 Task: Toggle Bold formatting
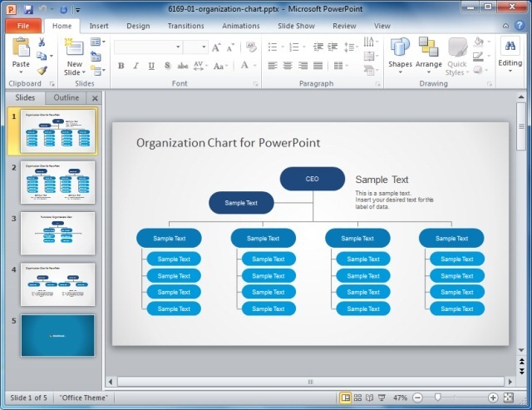(x=121, y=66)
